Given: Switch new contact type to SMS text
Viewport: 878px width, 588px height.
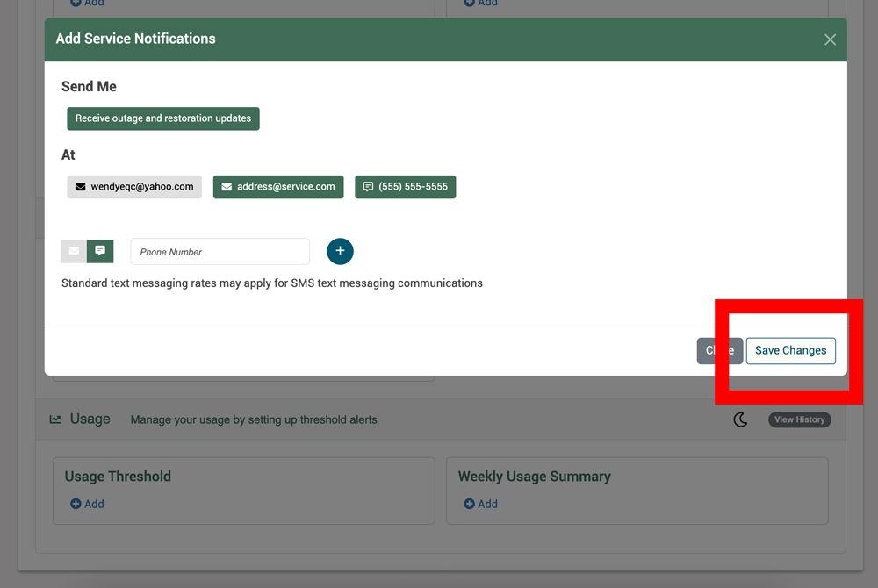Looking at the screenshot, I should (x=100, y=251).
